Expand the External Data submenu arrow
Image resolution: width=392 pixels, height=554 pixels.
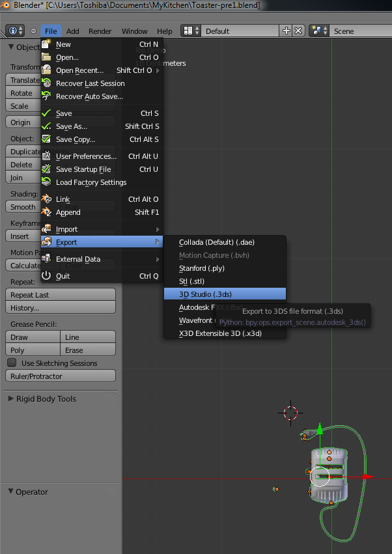(x=158, y=259)
